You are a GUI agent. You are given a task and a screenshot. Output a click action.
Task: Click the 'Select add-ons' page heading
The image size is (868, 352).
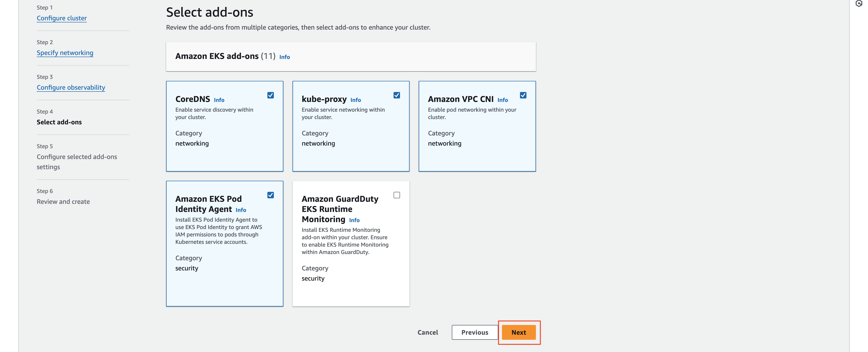pyautogui.click(x=210, y=12)
